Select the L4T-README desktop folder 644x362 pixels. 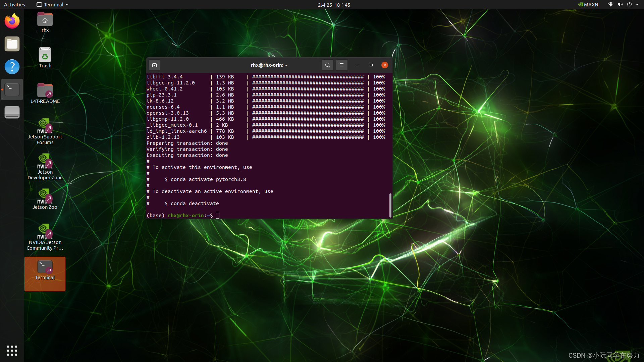point(45,93)
